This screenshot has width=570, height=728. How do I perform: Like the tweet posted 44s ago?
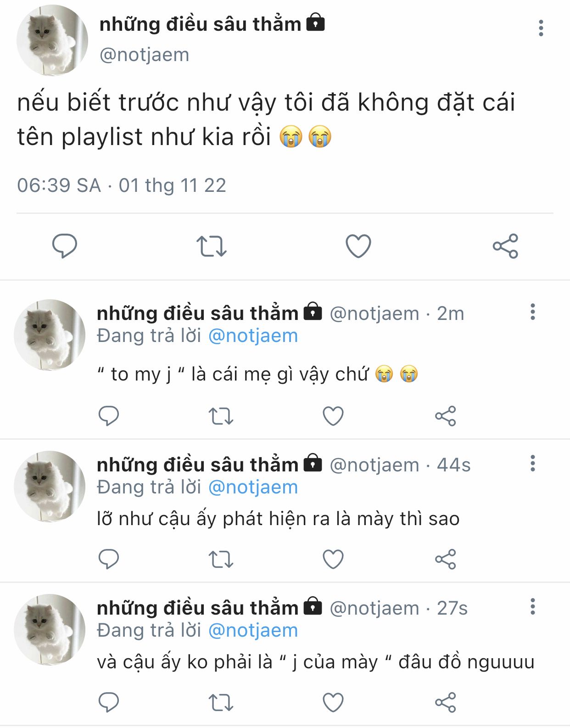333,560
